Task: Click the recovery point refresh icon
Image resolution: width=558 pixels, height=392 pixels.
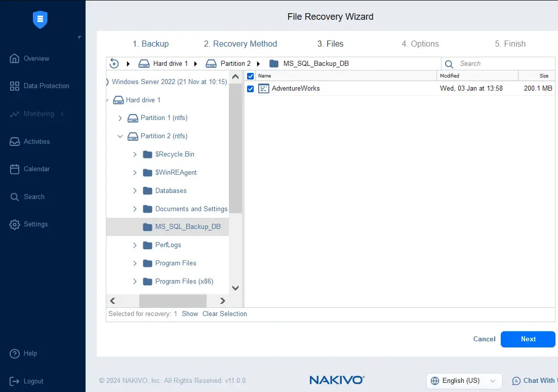Action: tap(114, 64)
